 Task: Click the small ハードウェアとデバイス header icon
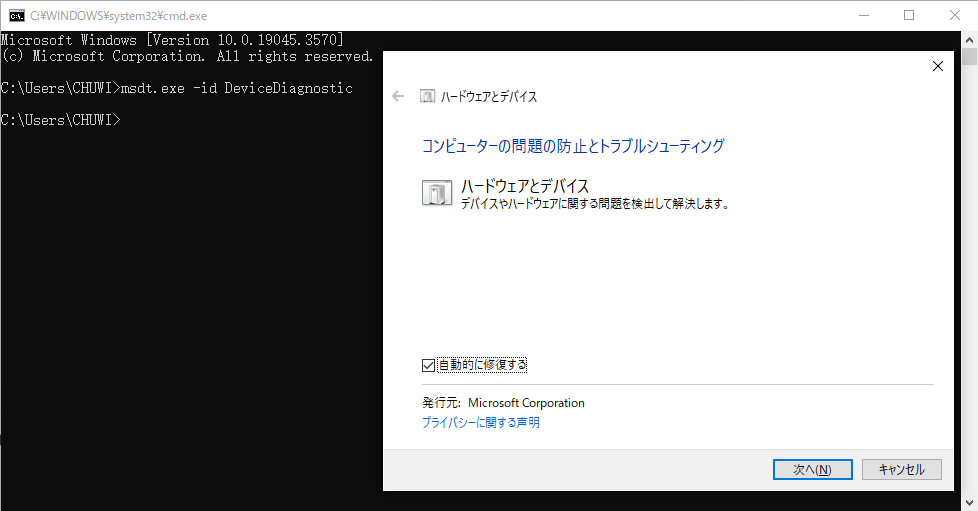pos(427,96)
